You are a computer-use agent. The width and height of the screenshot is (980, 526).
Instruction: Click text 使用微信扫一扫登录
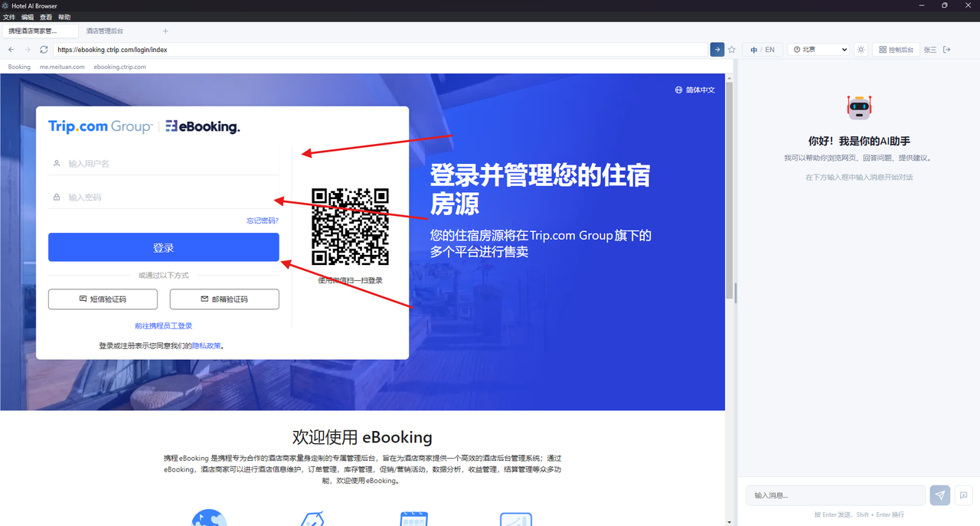[x=350, y=280]
